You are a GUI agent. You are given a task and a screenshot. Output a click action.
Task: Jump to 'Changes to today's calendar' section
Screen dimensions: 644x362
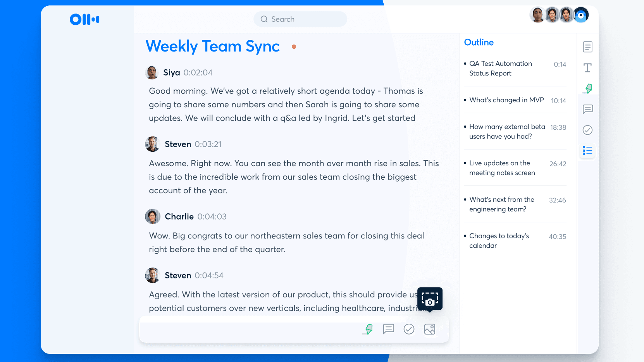pyautogui.click(x=499, y=240)
